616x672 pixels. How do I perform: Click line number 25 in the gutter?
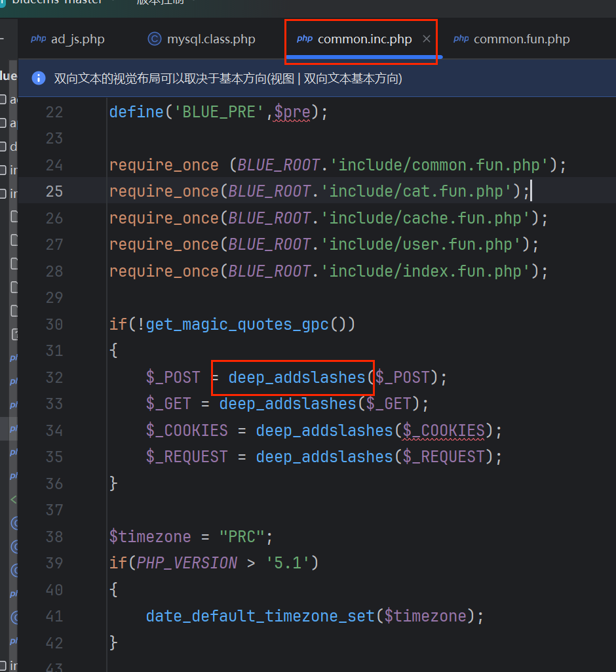point(54,191)
